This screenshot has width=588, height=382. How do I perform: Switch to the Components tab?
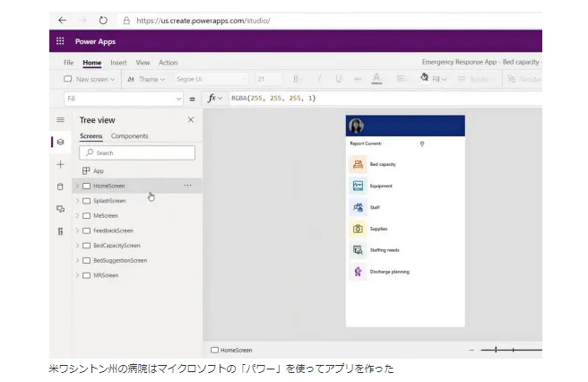click(130, 136)
